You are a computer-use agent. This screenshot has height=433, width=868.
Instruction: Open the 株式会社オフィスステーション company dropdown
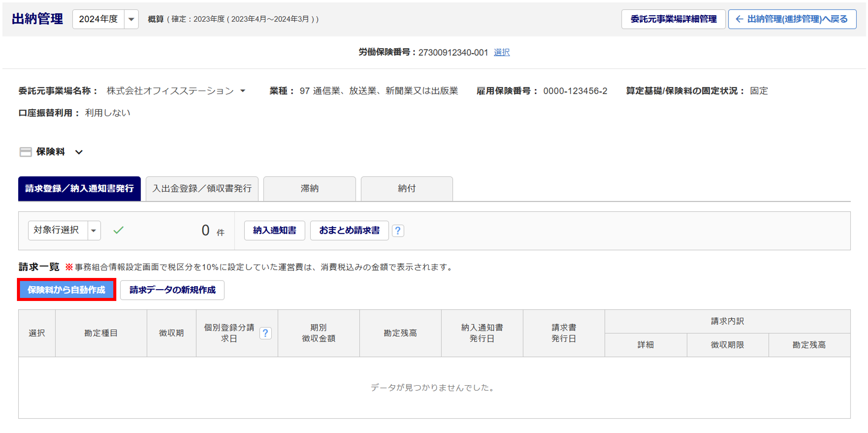pos(243,91)
